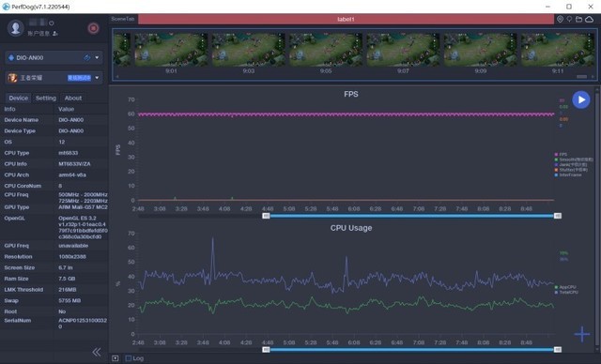Screen dimensions: 601x364
Task: Click the CPU Usage chart title
Action: [351, 228]
